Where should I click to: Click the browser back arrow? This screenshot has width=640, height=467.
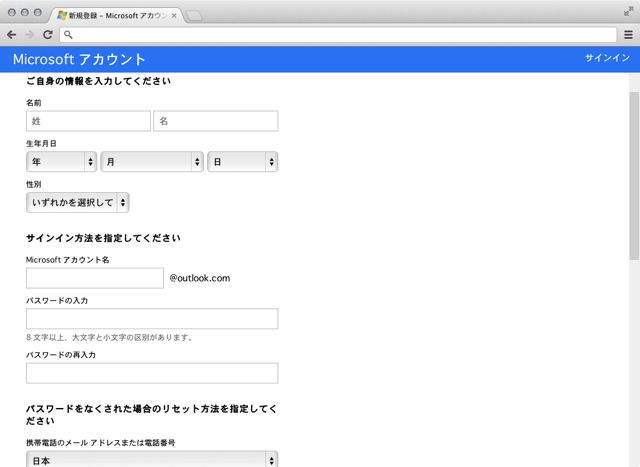click(x=11, y=35)
